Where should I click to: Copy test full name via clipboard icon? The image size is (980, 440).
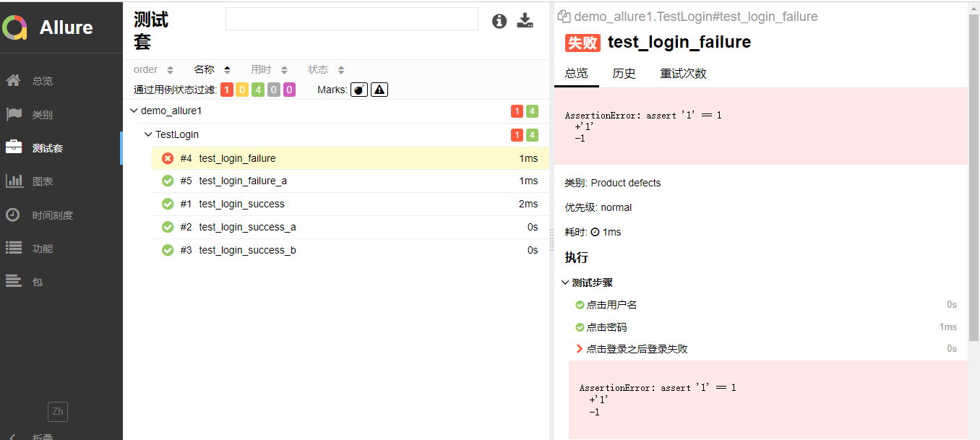(x=564, y=17)
